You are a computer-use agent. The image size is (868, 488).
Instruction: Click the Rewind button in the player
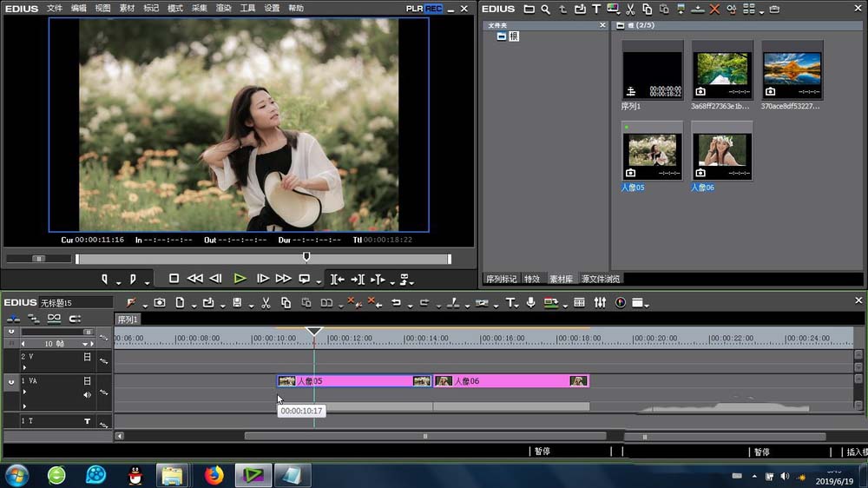pyautogui.click(x=194, y=279)
